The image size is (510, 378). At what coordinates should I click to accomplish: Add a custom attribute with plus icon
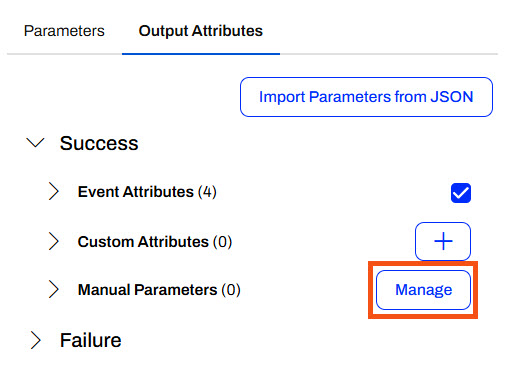point(443,241)
